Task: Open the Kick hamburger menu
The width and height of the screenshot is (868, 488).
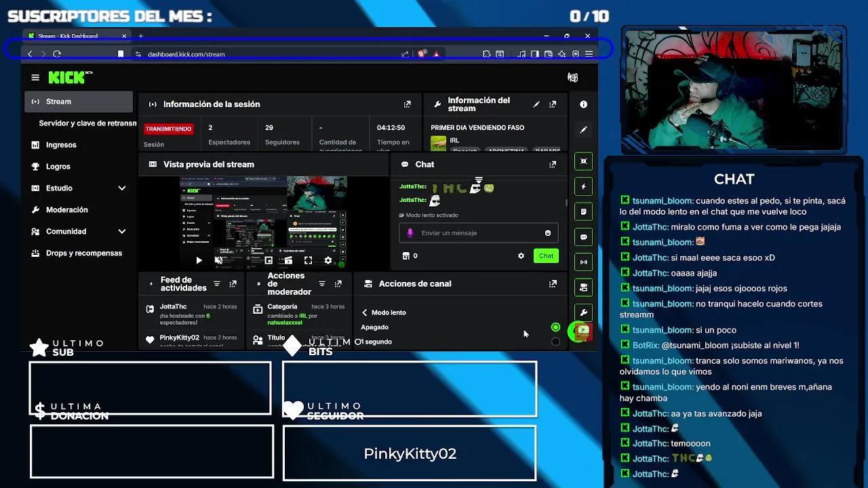Action: [35, 77]
